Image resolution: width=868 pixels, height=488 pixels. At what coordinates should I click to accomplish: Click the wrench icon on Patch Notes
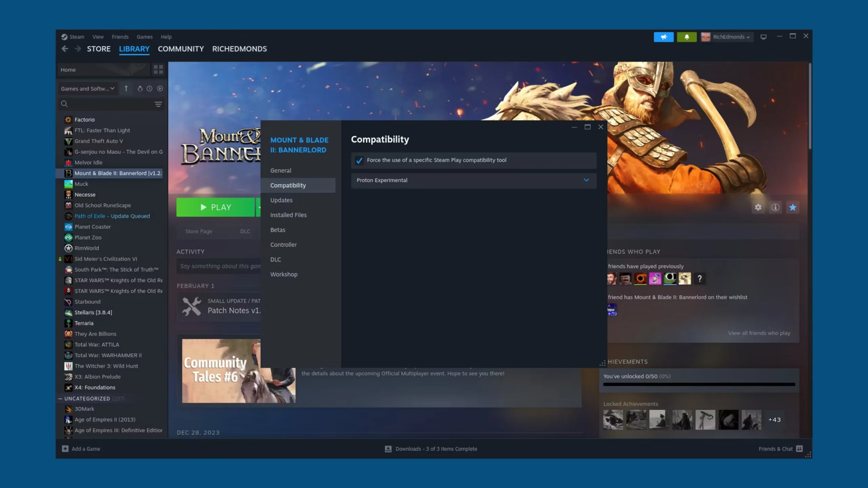[192, 306]
